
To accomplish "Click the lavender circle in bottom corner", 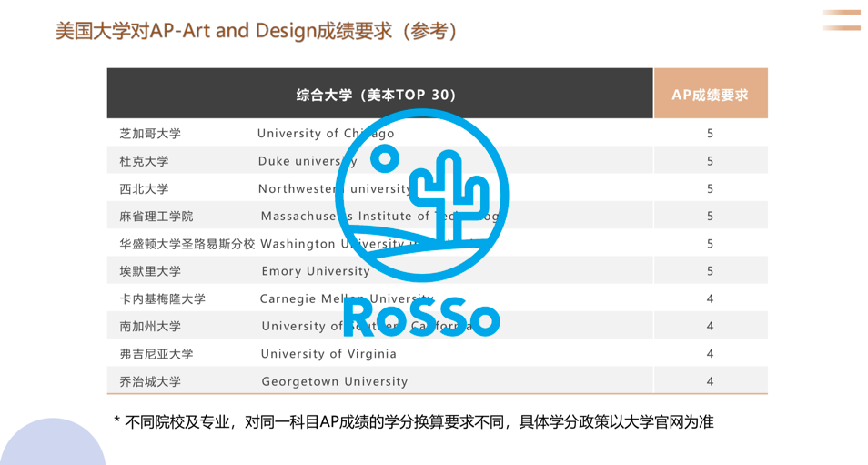I will click(x=53, y=441).
